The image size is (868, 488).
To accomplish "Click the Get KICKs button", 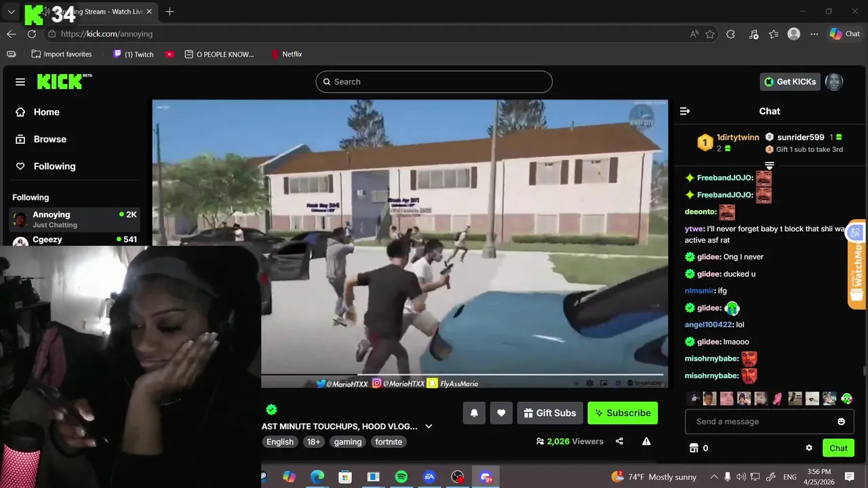I will click(x=790, y=82).
